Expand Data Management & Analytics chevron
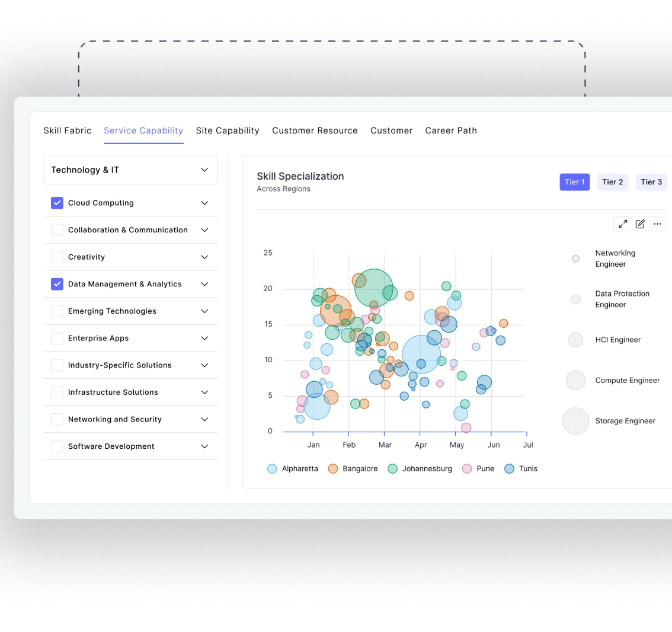 pos(204,284)
